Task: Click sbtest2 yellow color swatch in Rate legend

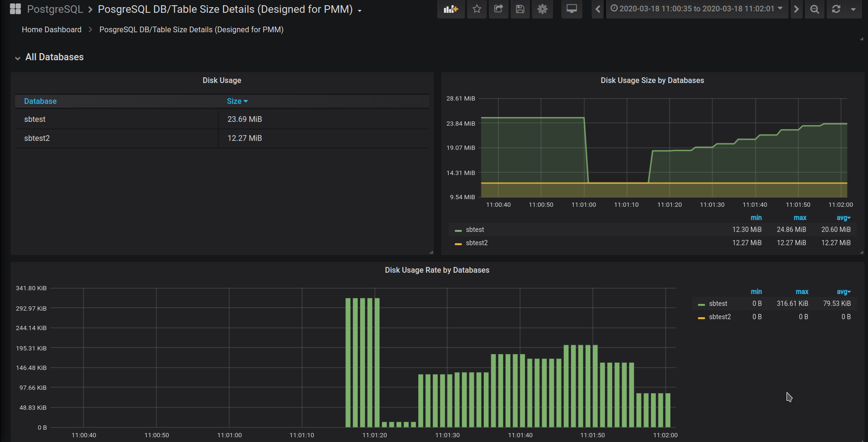Action: pos(701,317)
